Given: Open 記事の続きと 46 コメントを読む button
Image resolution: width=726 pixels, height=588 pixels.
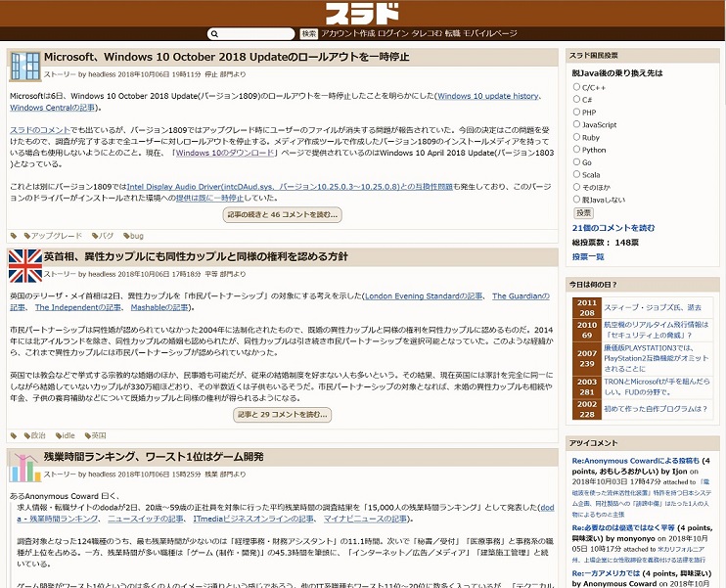Looking at the screenshot, I should click(283, 215).
